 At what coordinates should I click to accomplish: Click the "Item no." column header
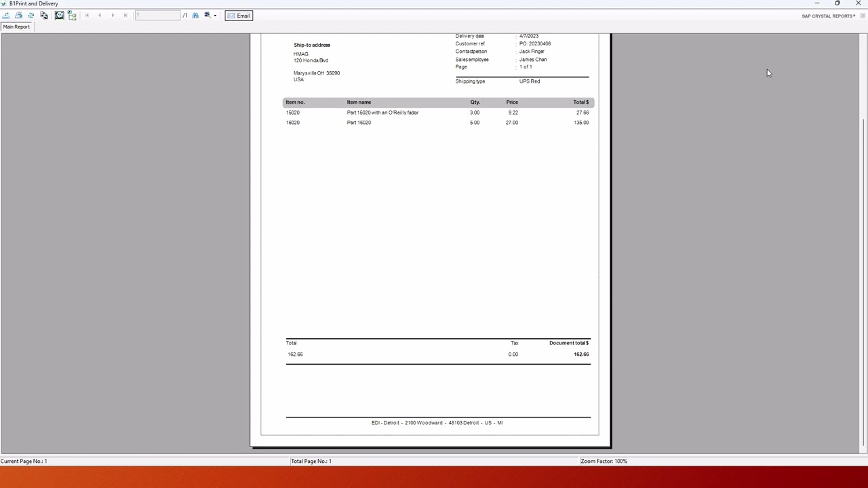pyautogui.click(x=295, y=102)
